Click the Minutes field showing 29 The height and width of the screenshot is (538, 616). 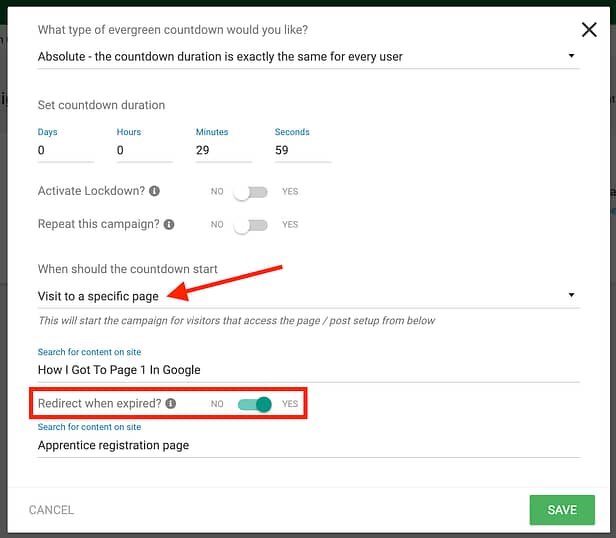[224, 151]
